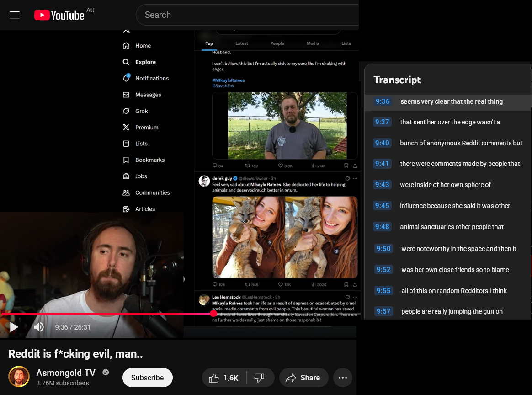Switch to the Top tab in X search
The width and height of the screenshot is (532, 395).
209,43
